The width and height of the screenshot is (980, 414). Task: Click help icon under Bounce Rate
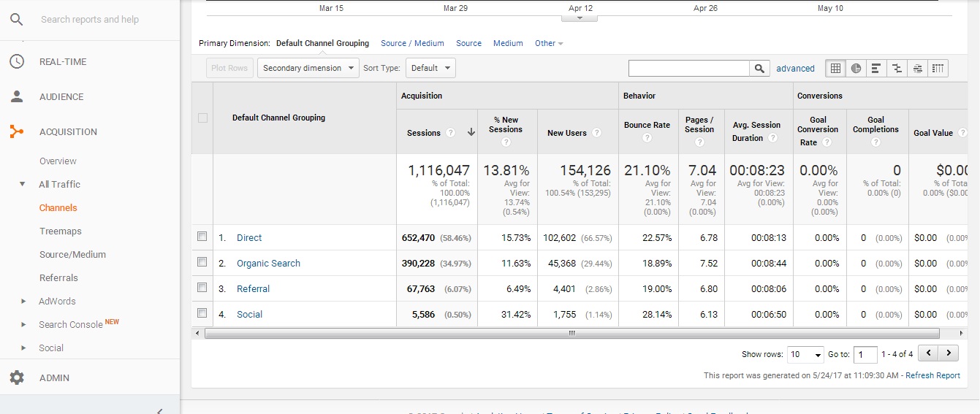(x=647, y=137)
